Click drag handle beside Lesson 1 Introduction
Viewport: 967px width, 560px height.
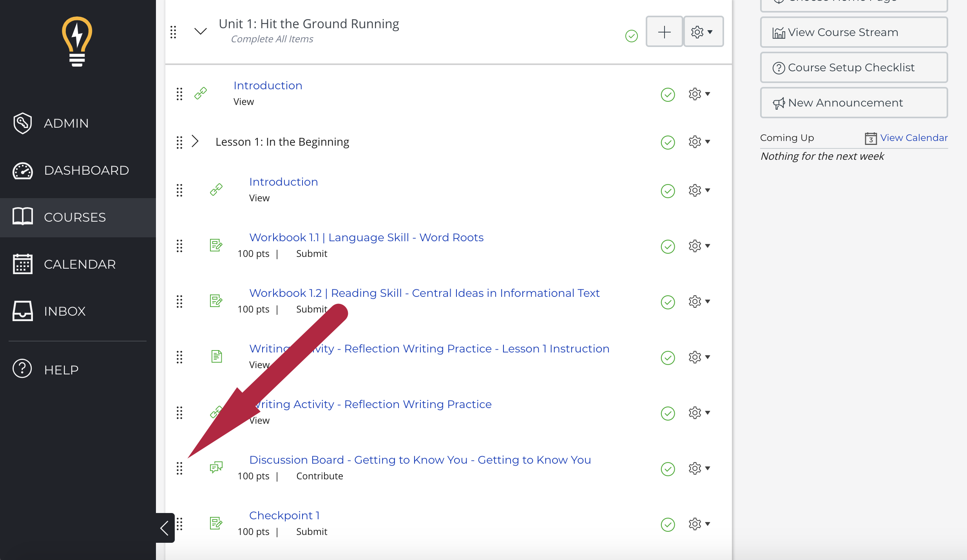(179, 190)
